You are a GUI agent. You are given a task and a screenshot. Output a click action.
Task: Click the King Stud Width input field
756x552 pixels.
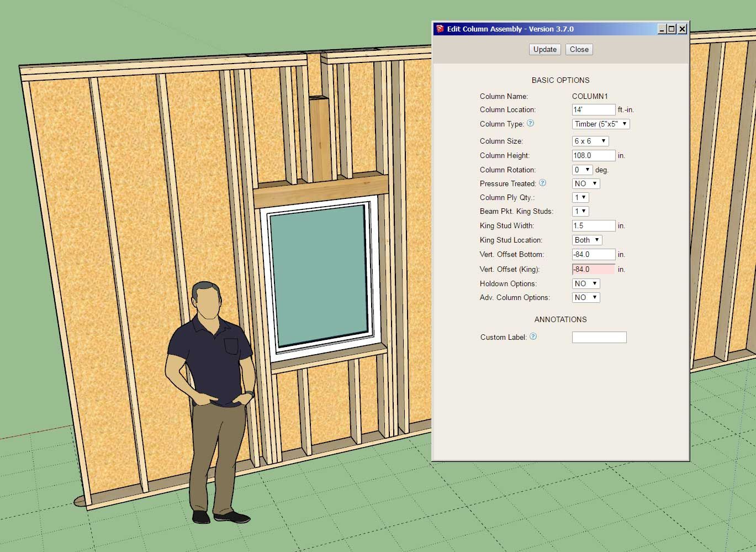594,225
